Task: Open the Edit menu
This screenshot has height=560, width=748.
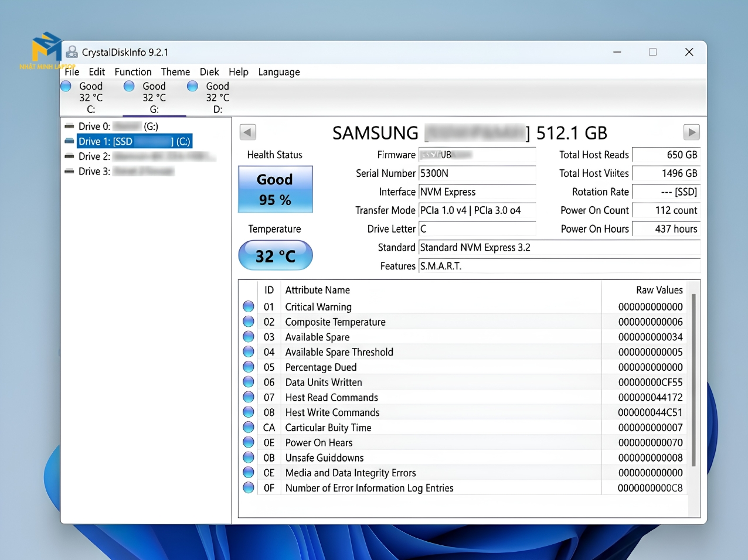Action: [97, 72]
